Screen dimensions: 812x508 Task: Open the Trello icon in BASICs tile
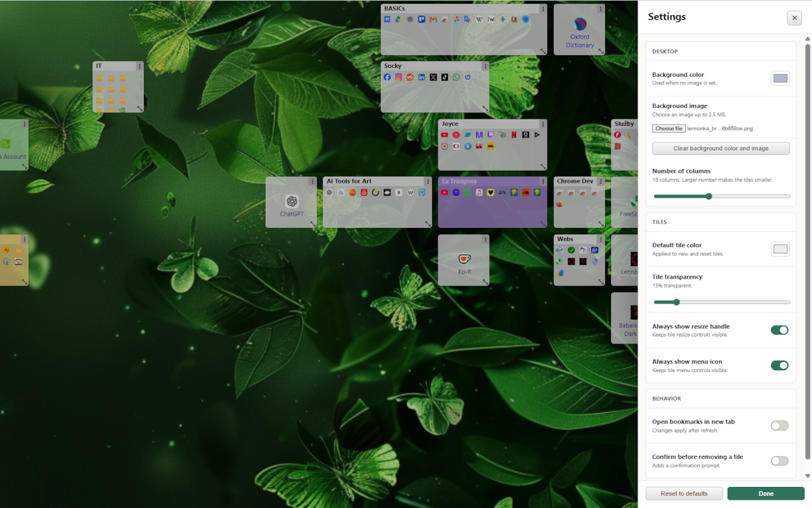coord(422,20)
